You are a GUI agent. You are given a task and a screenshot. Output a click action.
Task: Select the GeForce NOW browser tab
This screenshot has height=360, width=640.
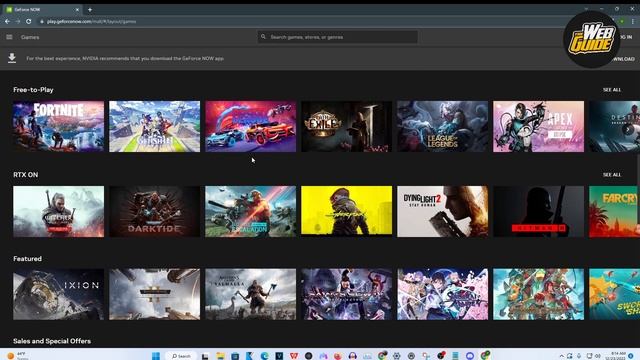click(x=41, y=9)
